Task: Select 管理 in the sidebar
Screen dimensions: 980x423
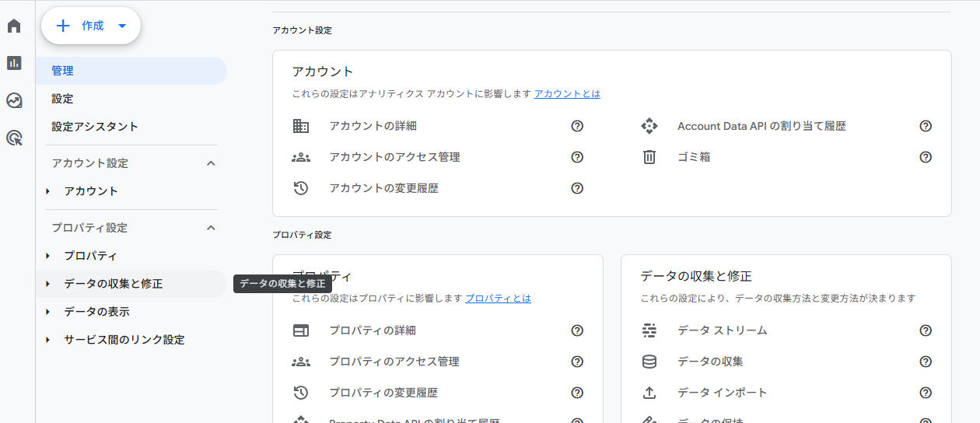Action: click(x=63, y=71)
